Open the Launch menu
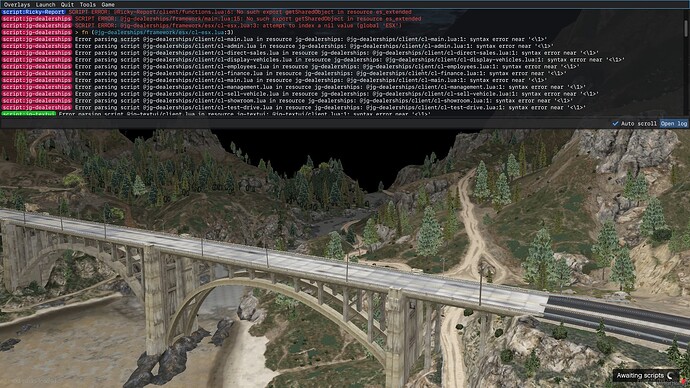690x388 pixels. 45,4
